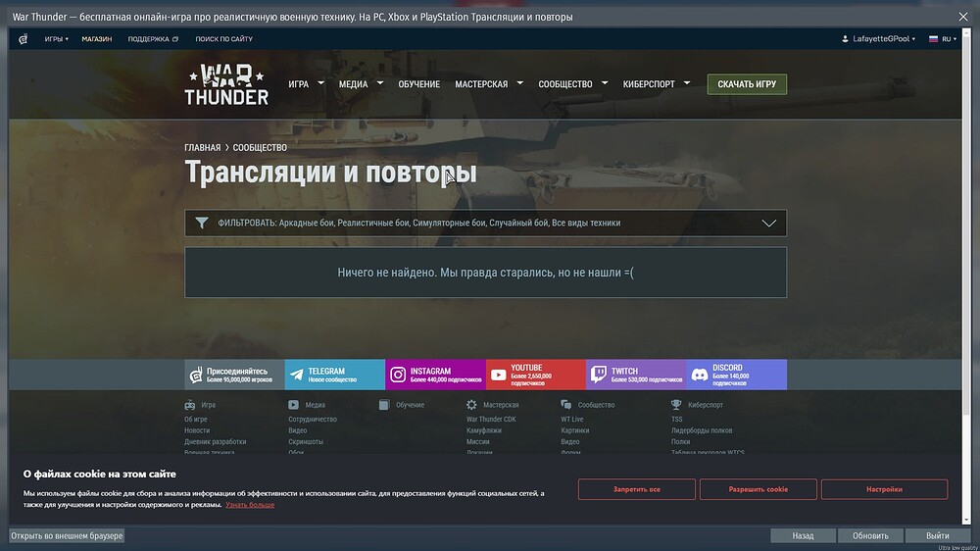Expand the ИГРЫ dropdown in top bar
980x551 pixels.
tap(56, 39)
